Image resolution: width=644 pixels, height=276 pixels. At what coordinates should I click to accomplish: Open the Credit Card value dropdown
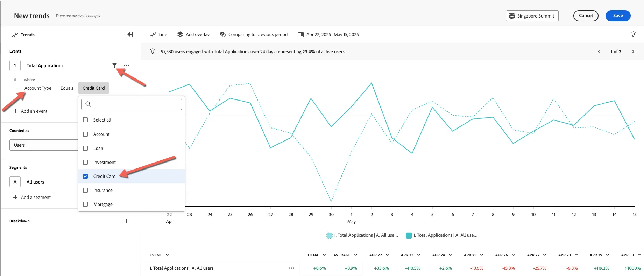pyautogui.click(x=94, y=88)
